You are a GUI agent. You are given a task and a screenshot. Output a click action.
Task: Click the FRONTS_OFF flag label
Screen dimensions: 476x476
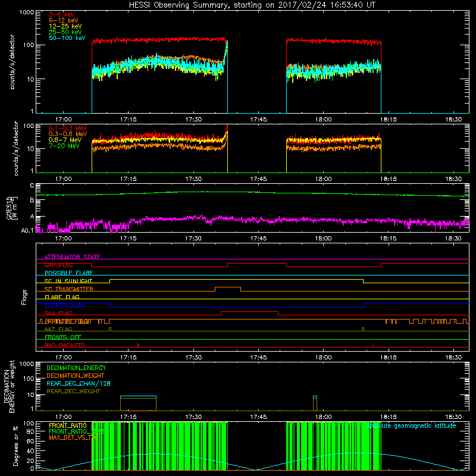pyautogui.click(x=63, y=337)
